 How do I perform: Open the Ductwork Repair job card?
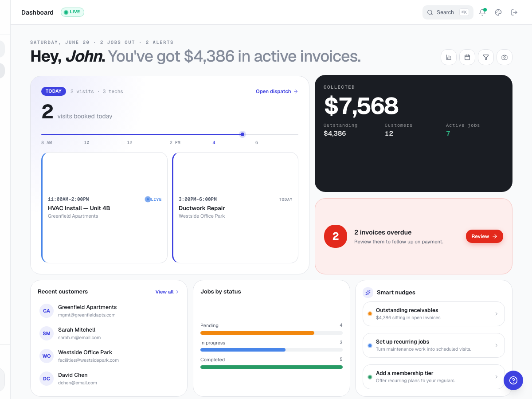[235, 207]
